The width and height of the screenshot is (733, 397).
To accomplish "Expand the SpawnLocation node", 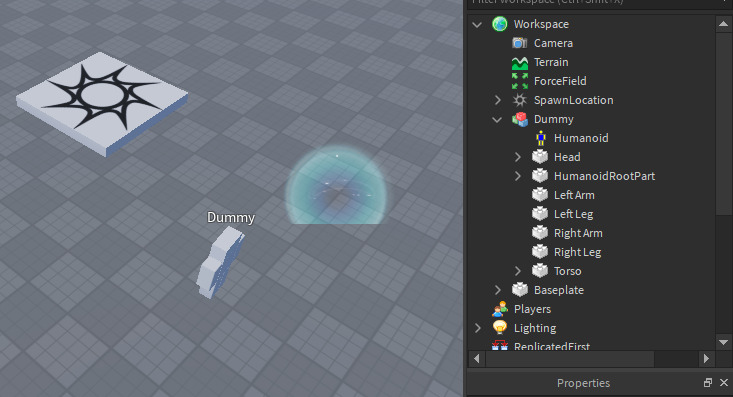I will coord(497,100).
